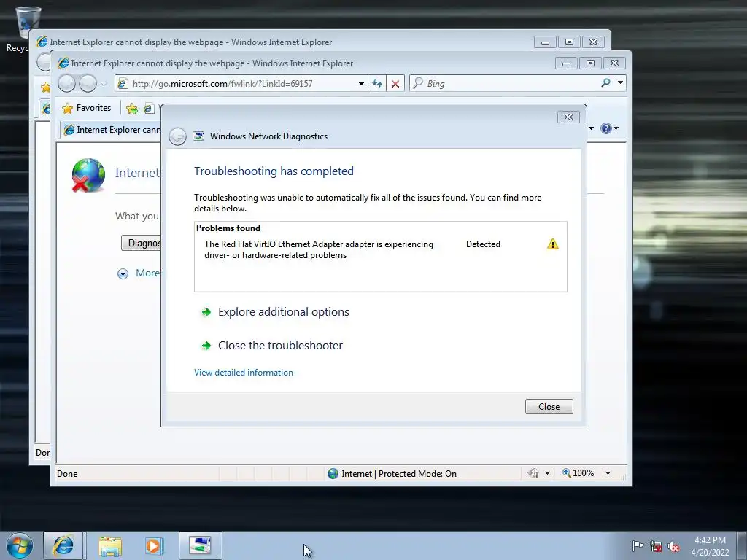Click the globe with red X error icon

pos(88,175)
